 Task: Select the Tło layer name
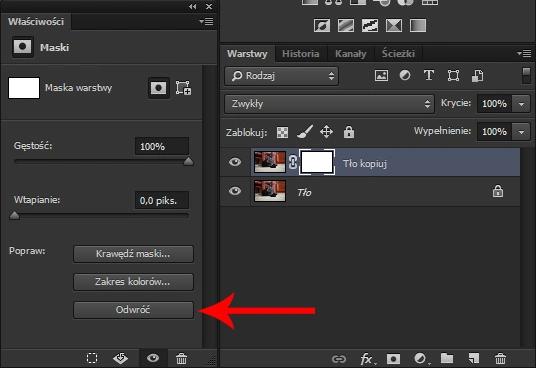(x=304, y=192)
